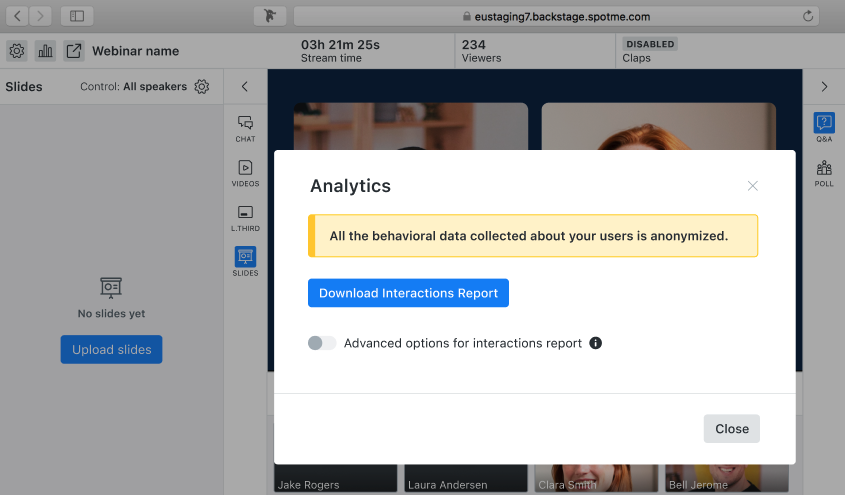Go forward in browser history
Screen dimensions: 845x495
tap(40, 16)
